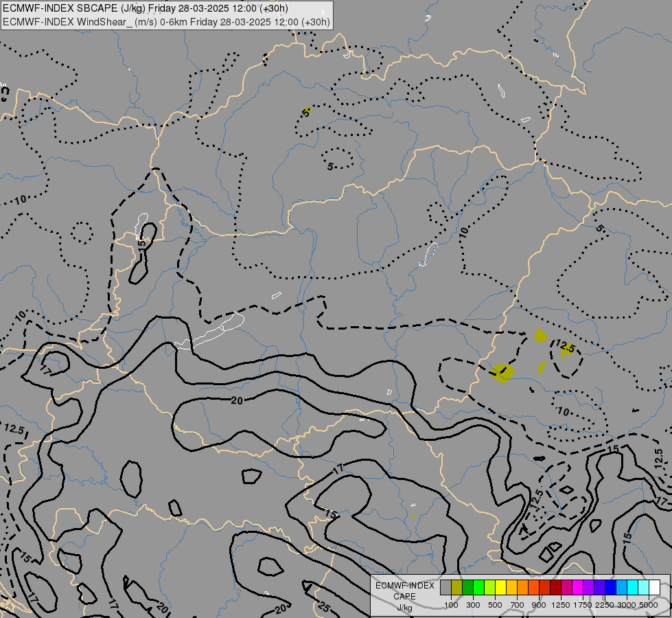
Task: Select the bright green legend swatch
Action: tap(478, 588)
